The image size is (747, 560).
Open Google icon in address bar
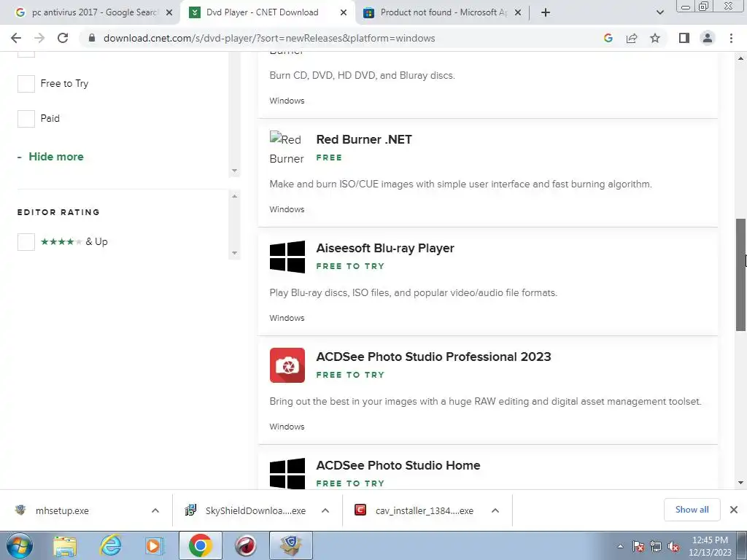(608, 38)
